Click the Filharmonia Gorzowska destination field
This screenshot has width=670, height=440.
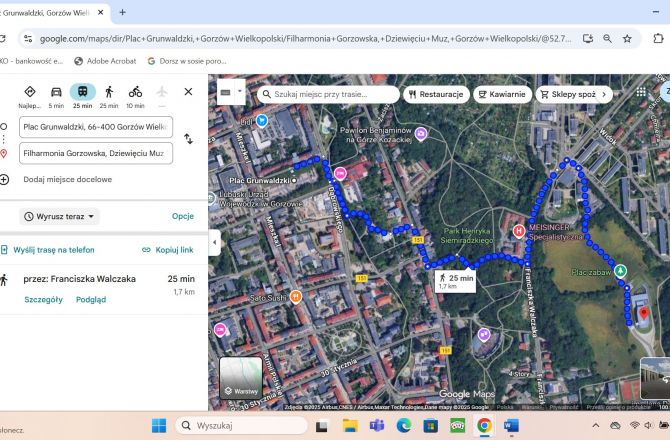pos(96,153)
